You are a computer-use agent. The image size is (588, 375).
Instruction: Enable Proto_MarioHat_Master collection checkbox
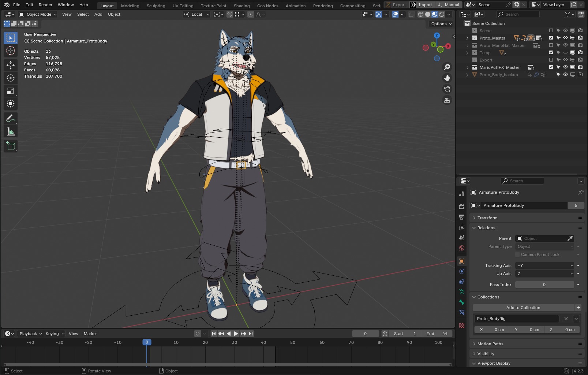[x=551, y=45]
